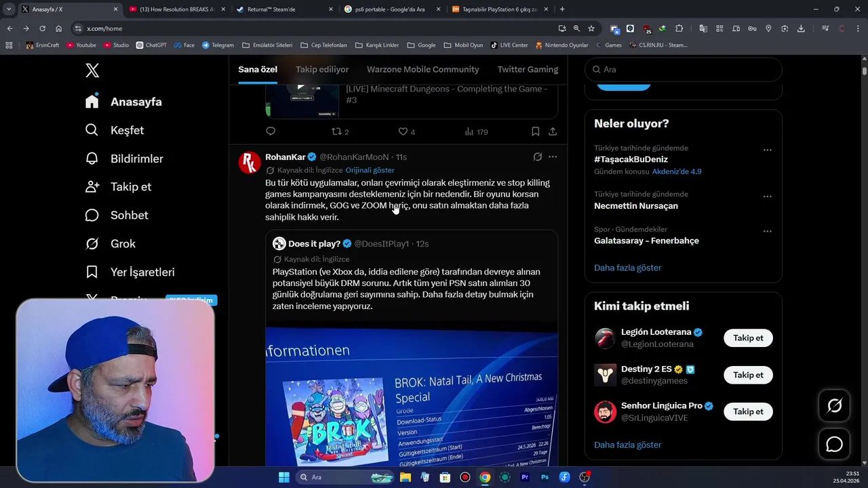This screenshot has height=488, width=868.
Task: Open Sohbet messages
Action: tap(116, 215)
